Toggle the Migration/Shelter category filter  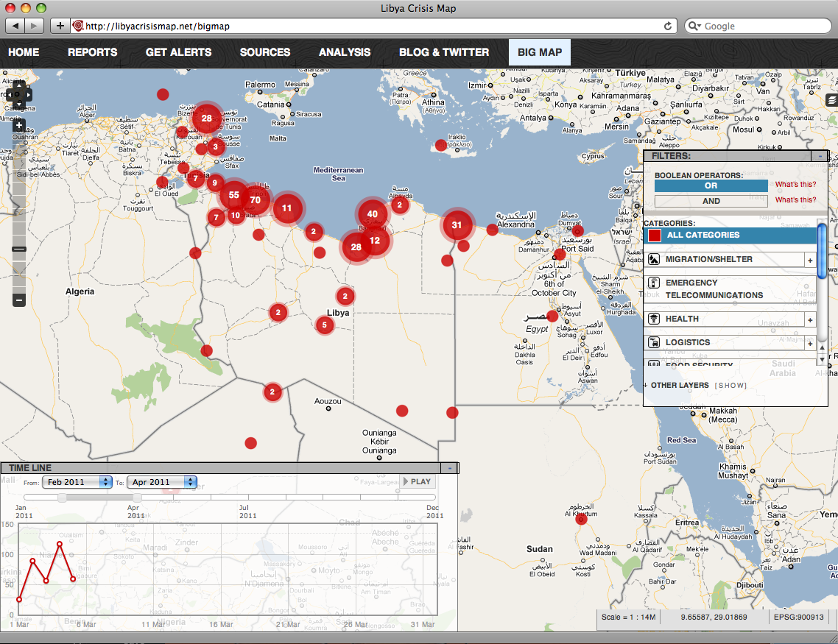pos(724,260)
